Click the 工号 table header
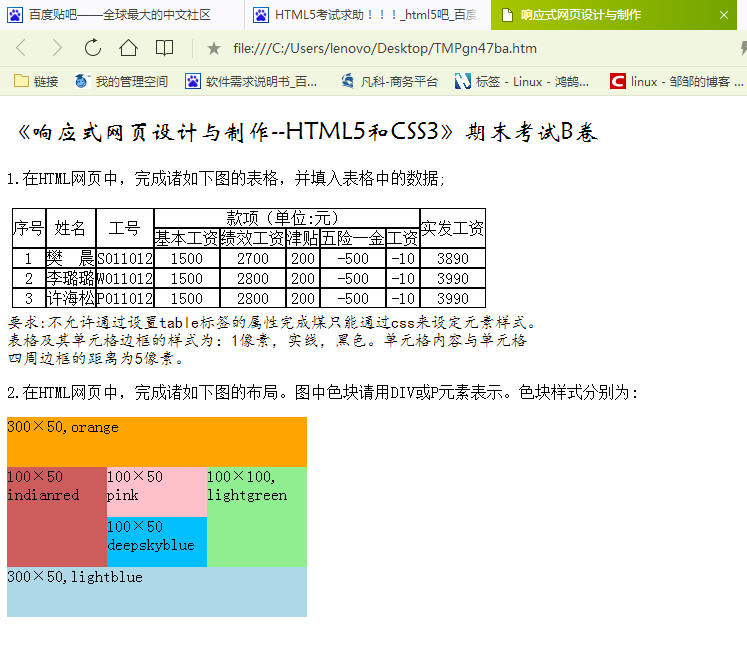This screenshot has height=646, width=747. (124, 228)
